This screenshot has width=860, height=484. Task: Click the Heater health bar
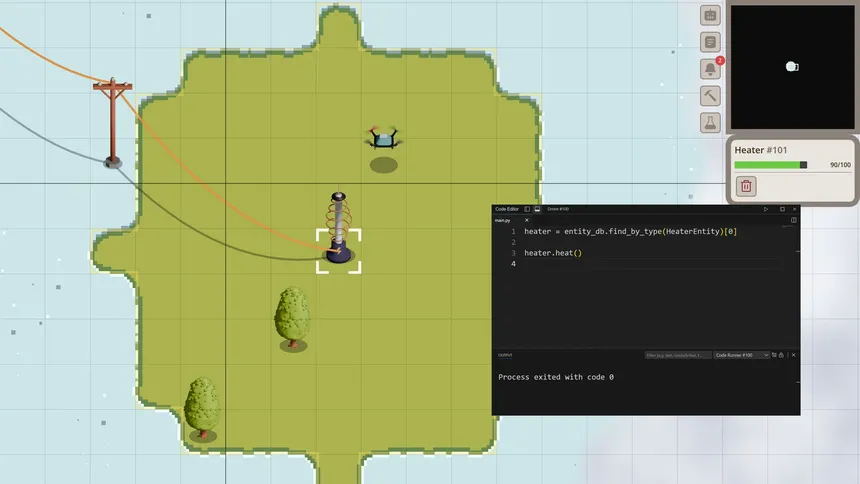click(771, 165)
